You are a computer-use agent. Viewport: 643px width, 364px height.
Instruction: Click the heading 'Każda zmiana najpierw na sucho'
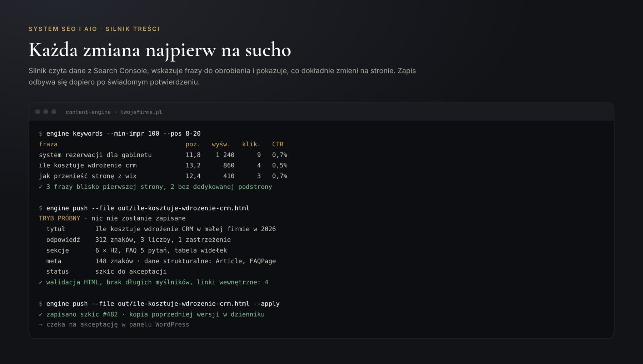(160, 50)
